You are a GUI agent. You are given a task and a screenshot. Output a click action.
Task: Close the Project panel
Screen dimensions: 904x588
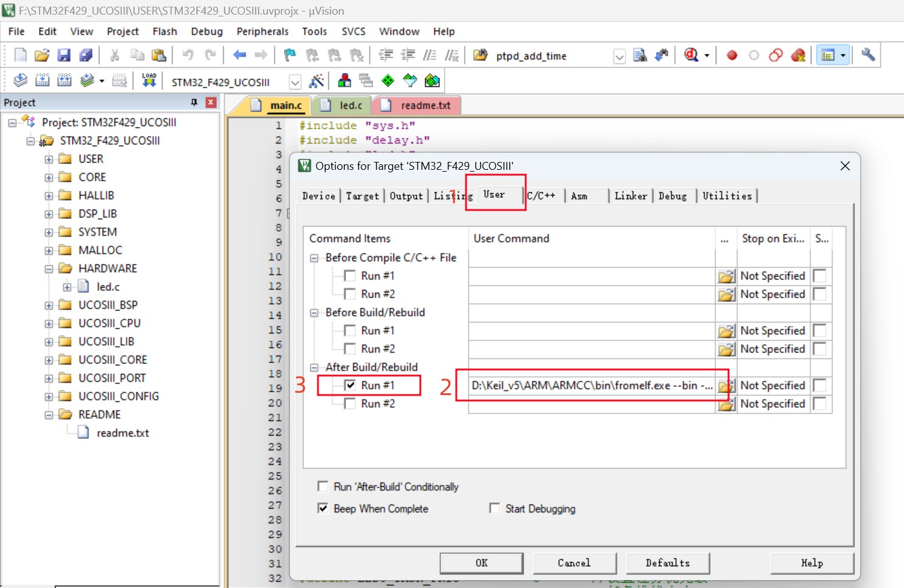[211, 102]
